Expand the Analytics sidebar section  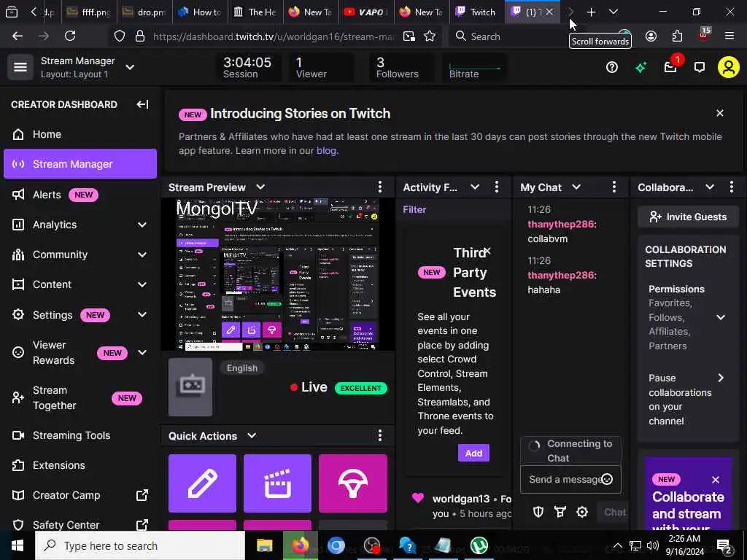coord(142,225)
